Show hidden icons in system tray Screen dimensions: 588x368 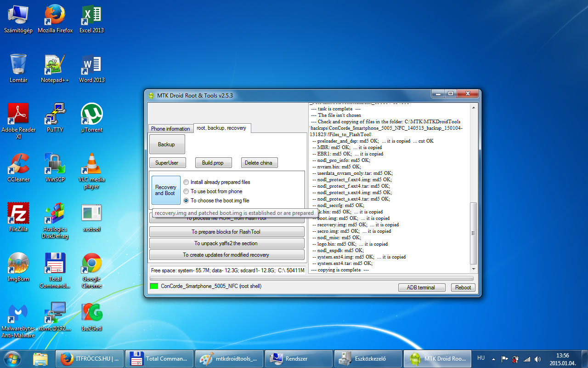pos(493,359)
